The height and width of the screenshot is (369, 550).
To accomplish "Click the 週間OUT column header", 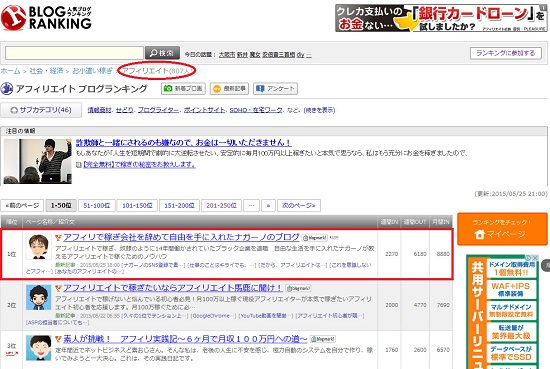I will (x=415, y=222).
